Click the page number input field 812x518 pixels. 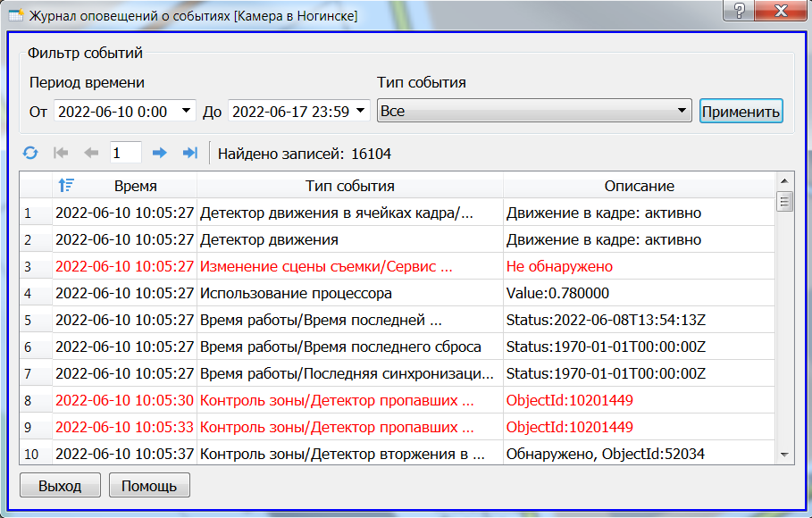coord(124,153)
